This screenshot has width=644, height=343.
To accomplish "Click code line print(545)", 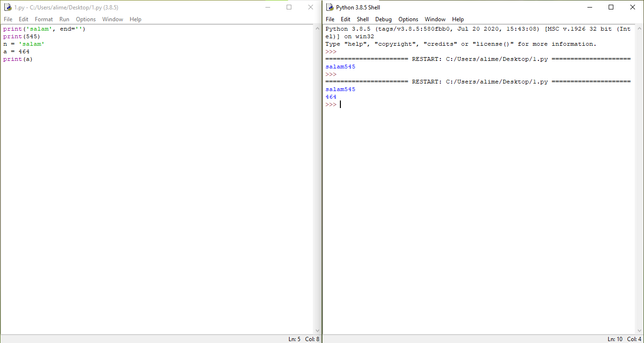I will (x=22, y=36).
